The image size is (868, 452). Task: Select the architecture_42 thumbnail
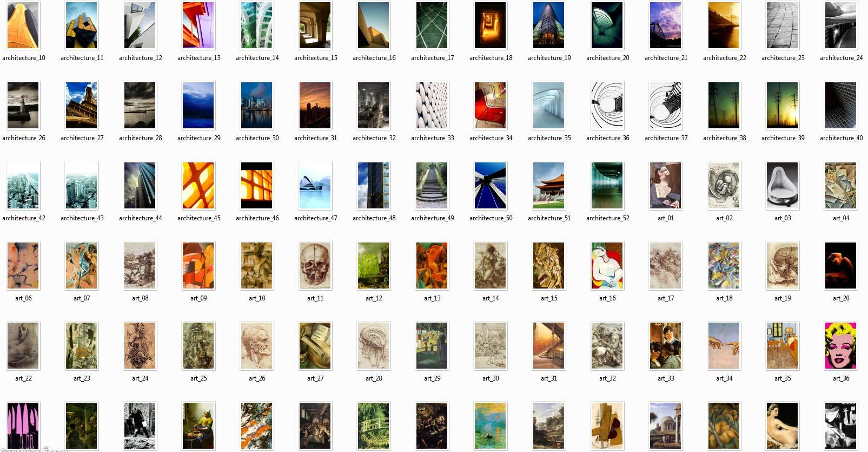pos(23,186)
